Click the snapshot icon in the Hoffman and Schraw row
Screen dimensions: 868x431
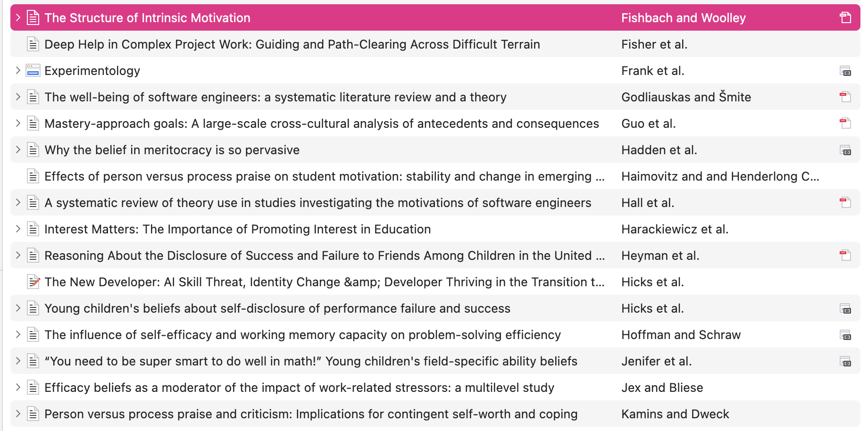pyautogui.click(x=845, y=335)
